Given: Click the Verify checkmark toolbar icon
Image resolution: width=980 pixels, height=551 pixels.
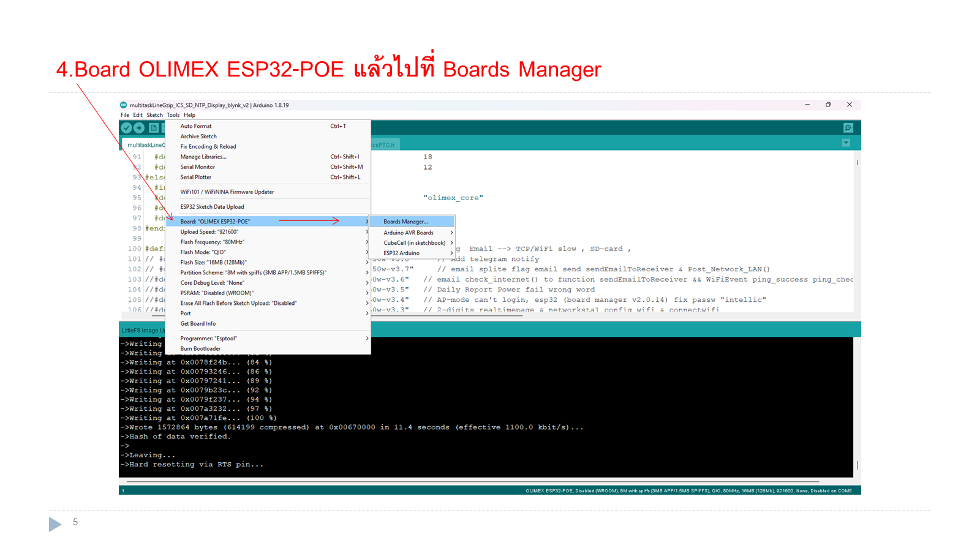Looking at the screenshot, I should pos(126,128).
